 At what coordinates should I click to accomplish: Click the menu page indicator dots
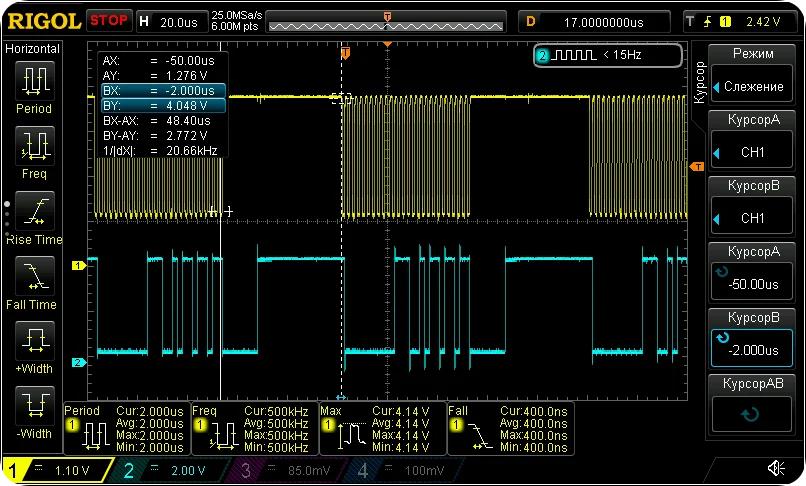coord(7,218)
